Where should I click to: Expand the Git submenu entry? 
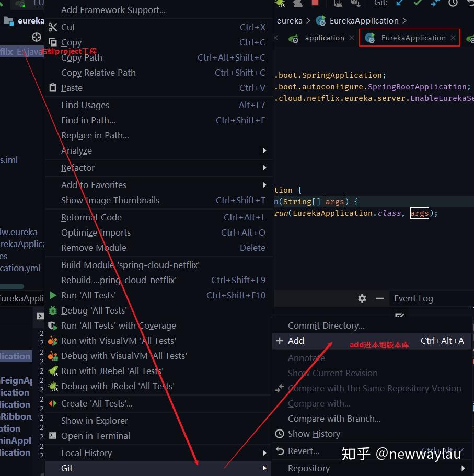(159, 468)
